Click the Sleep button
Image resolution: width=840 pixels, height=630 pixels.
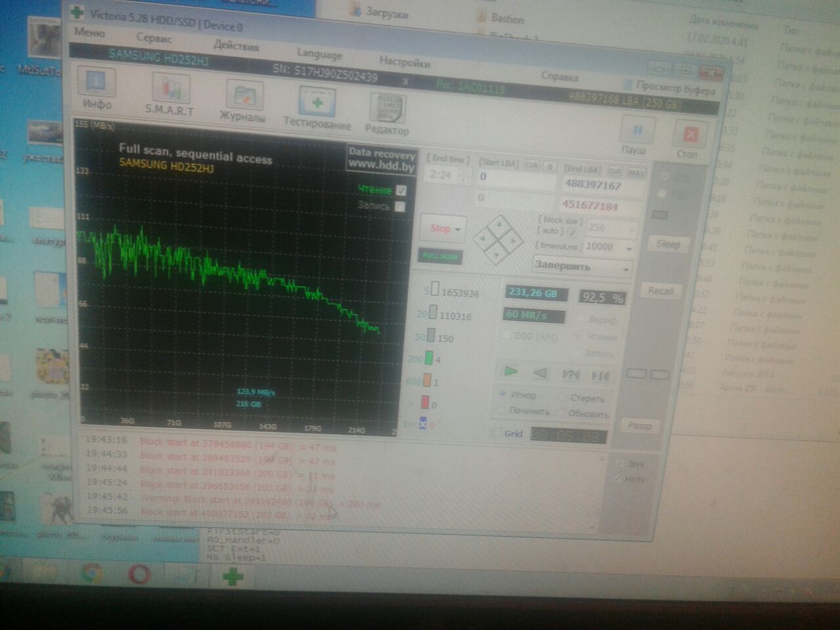click(x=668, y=244)
